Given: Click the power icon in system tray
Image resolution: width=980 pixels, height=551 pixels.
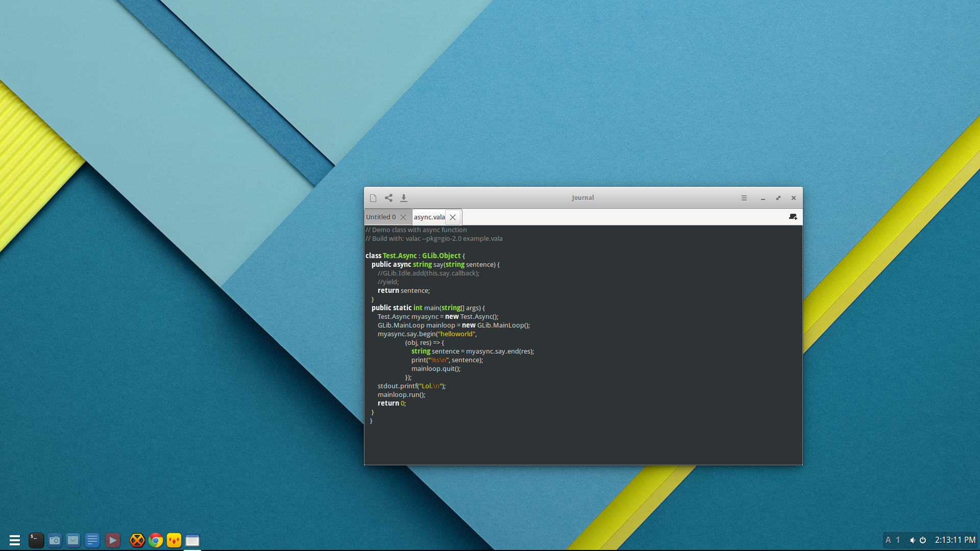Looking at the screenshot, I should pos(923,540).
